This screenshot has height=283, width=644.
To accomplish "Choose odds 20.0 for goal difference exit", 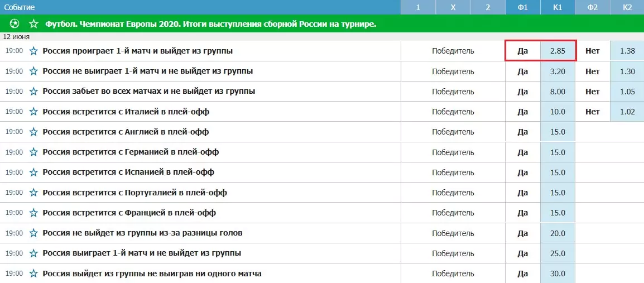I will point(558,233).
